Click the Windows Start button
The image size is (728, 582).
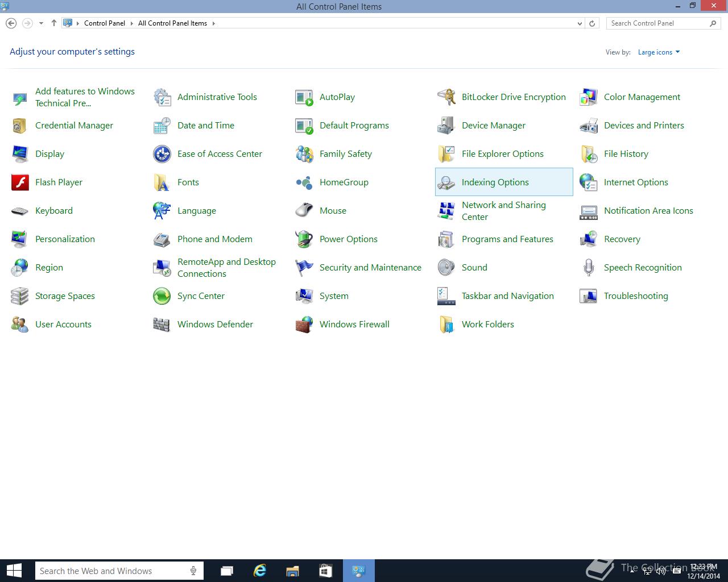(x=14, y=571)
